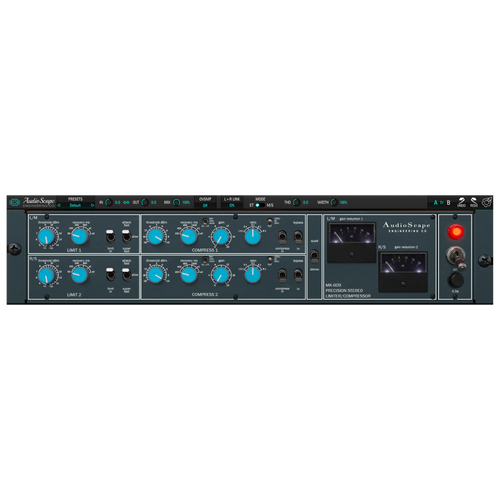The height and width of the screenshot is (500, 500).
Task: Toggle the small COMPRESS 1 switch left of gain
Action: coord(206,221)
